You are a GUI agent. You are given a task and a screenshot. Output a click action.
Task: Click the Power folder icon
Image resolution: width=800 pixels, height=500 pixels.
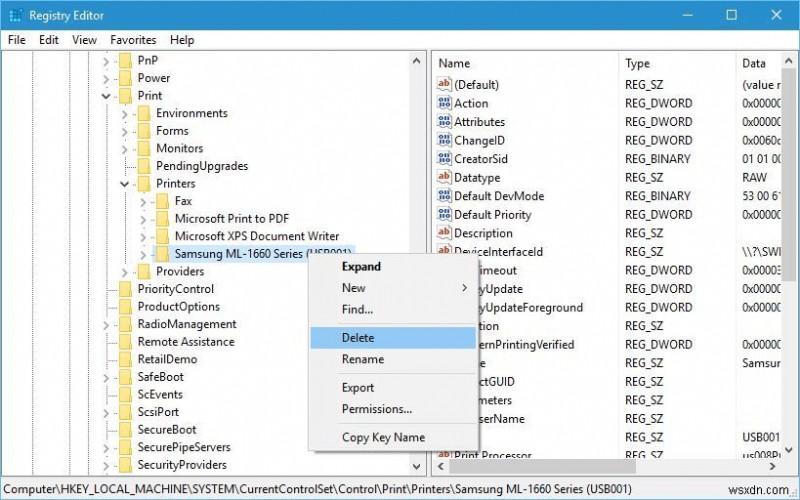pos(126,78)
